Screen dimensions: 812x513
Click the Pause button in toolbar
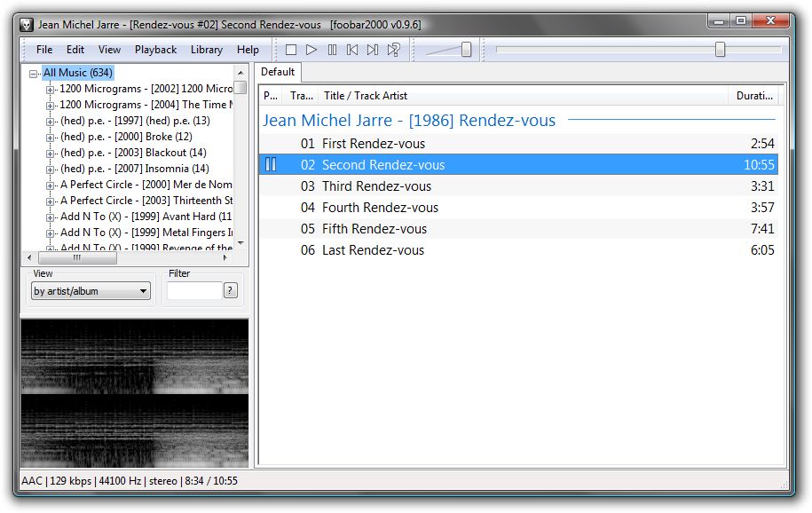click(x=332, y=50)
